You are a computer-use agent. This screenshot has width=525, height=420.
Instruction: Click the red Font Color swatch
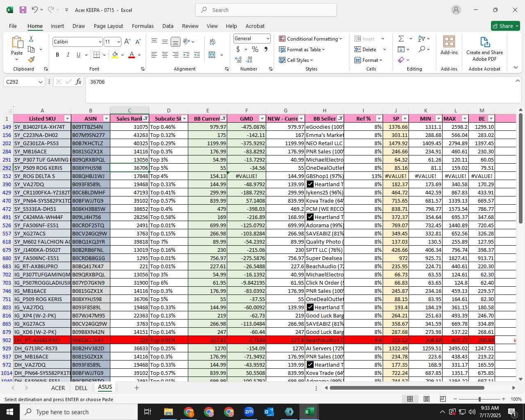point(132,55)
